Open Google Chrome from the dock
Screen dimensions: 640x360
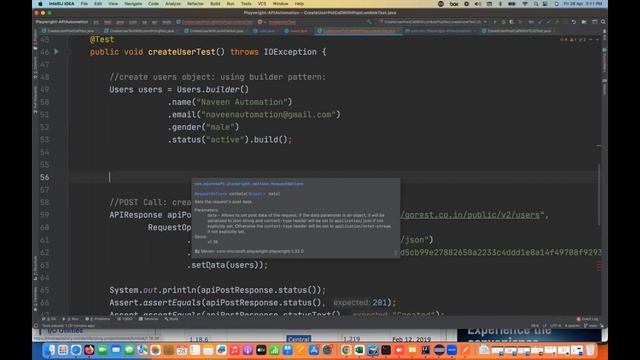click(x=346, y=350)
